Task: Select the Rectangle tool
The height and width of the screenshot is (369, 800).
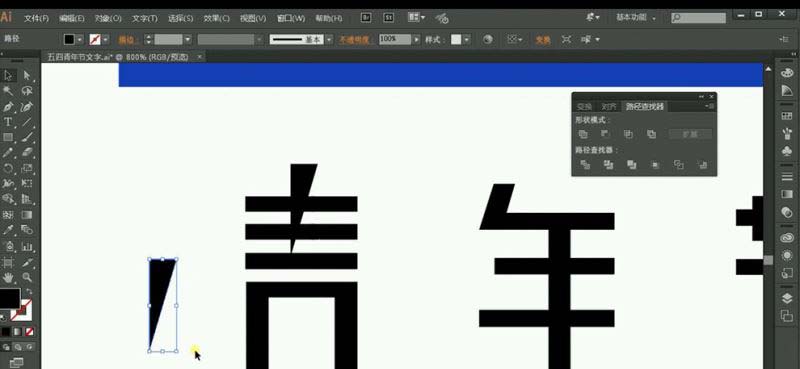Action: [8, 137]
